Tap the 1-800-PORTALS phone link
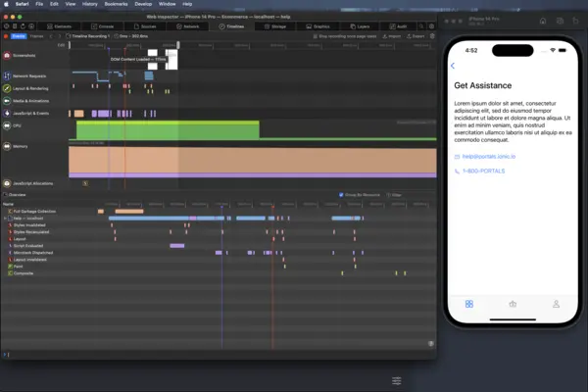Viewport: 588px width, 392px height. (479, 171)
